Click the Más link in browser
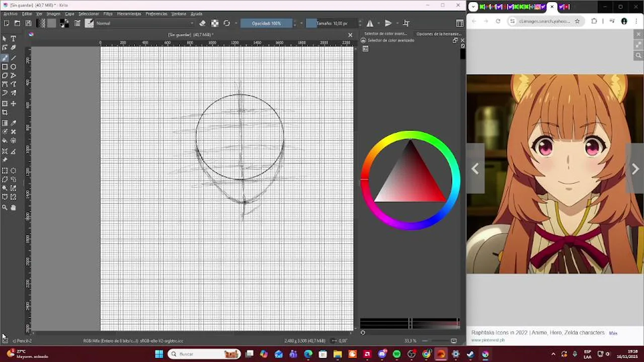This screenshot has width=644, height=362. coord(613,333)
